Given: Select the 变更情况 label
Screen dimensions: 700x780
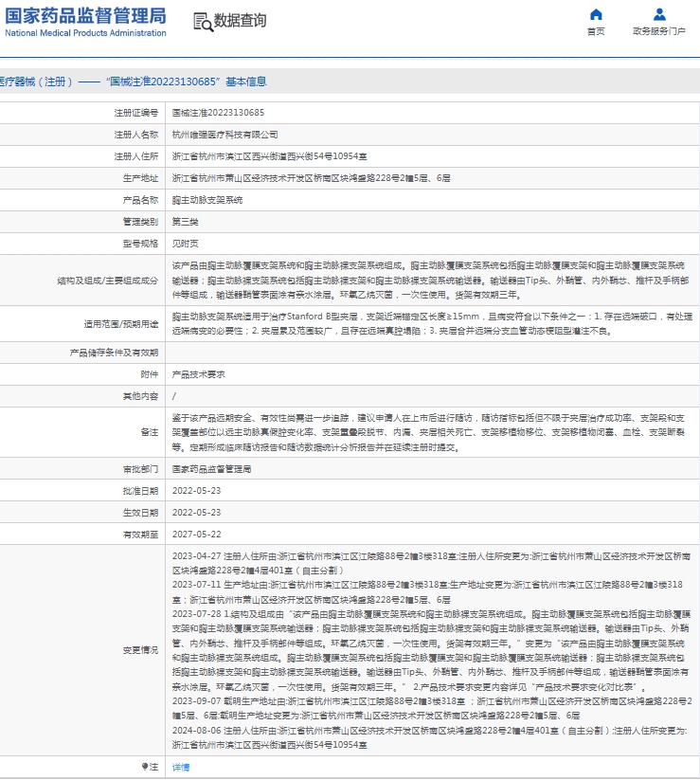Looking at the screenshot, I should click(141, 651).
